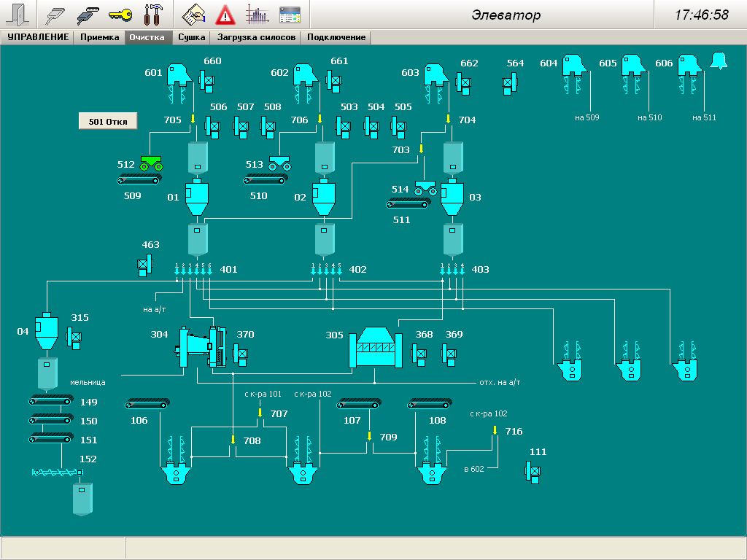Click the exit door icon in toolbar
Viewport: 747px width, 560px height.
(20, 14)
